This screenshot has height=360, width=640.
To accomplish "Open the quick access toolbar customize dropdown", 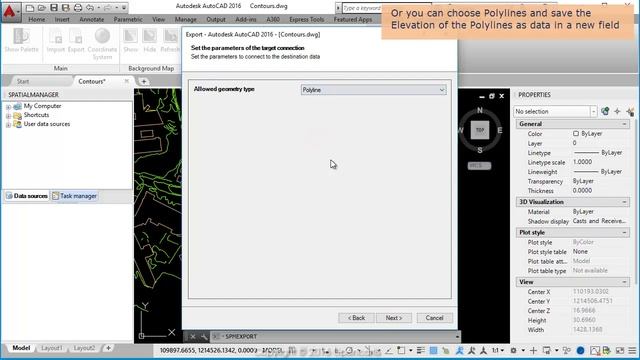I will click(124, 8).
